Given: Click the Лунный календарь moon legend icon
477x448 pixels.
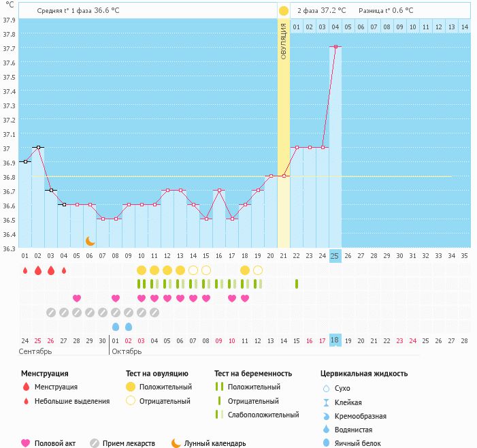Looking at the screenshot, I should click(176, 443).
